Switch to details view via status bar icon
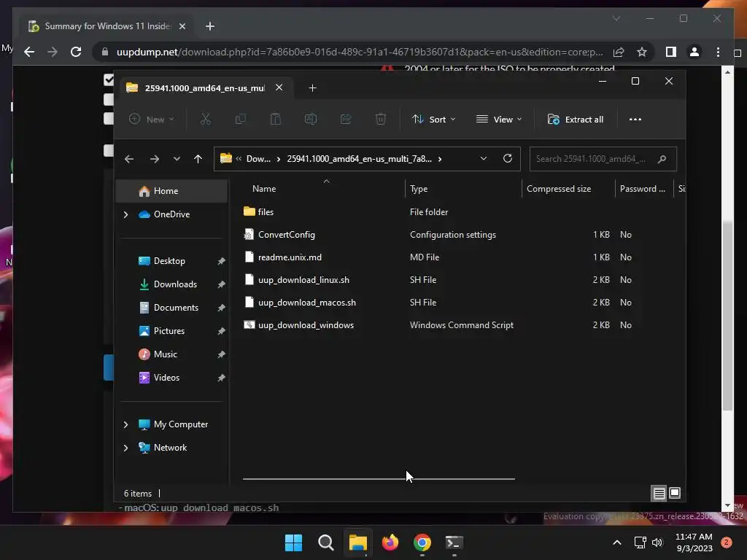 click(659, 494)
